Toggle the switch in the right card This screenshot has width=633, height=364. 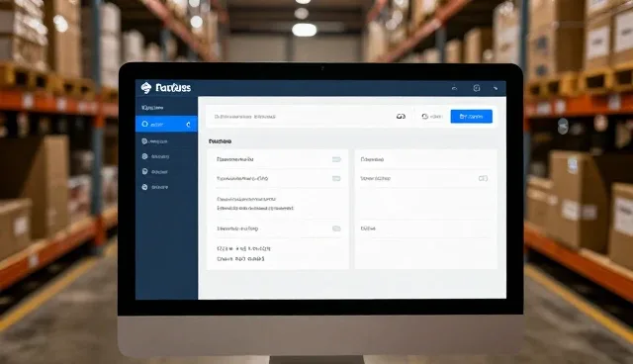click(x=483, y=178)
